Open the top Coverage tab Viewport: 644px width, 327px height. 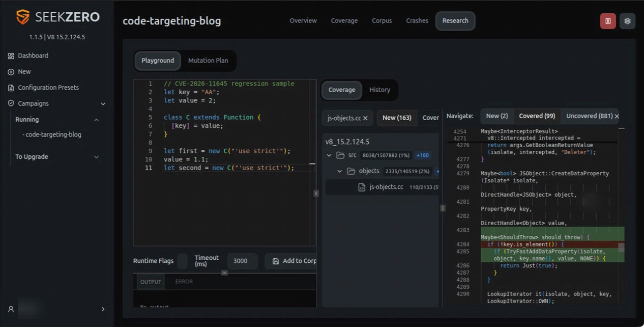click(x=344, y=21)
